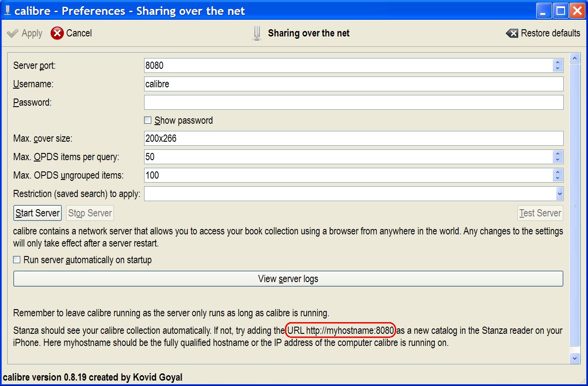This screenshot has height=386, width=588.
Task: Maximize the calibre Preferences window
Action: [x=561, y=11]
